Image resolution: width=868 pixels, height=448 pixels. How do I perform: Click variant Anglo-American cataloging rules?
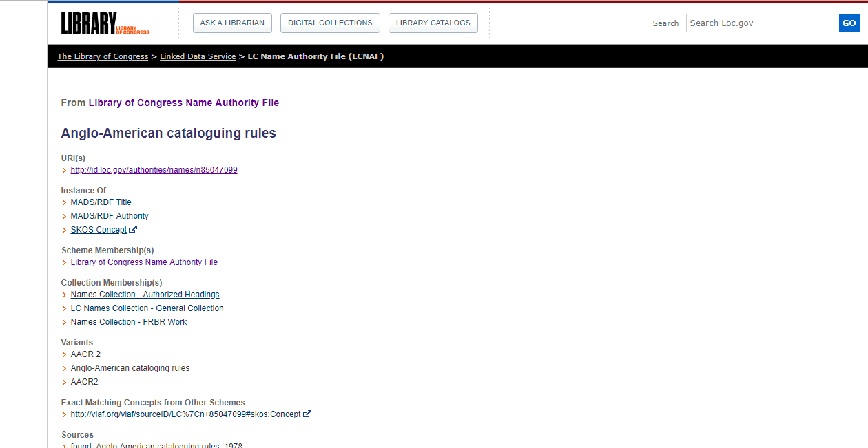click(x=130, y=368)
